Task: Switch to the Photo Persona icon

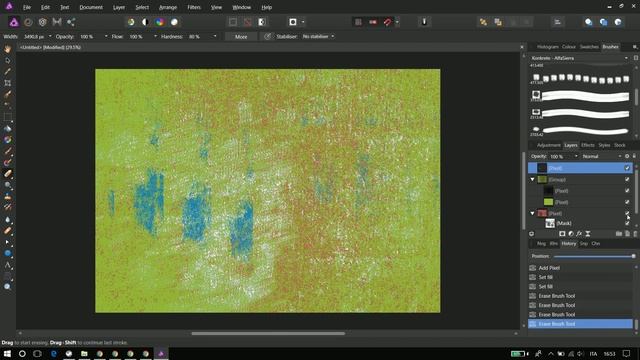Action: click(14, 22)
